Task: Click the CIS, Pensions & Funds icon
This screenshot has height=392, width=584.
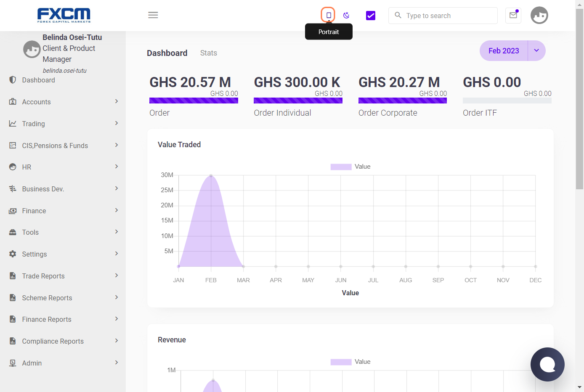Action: [13, 146]
